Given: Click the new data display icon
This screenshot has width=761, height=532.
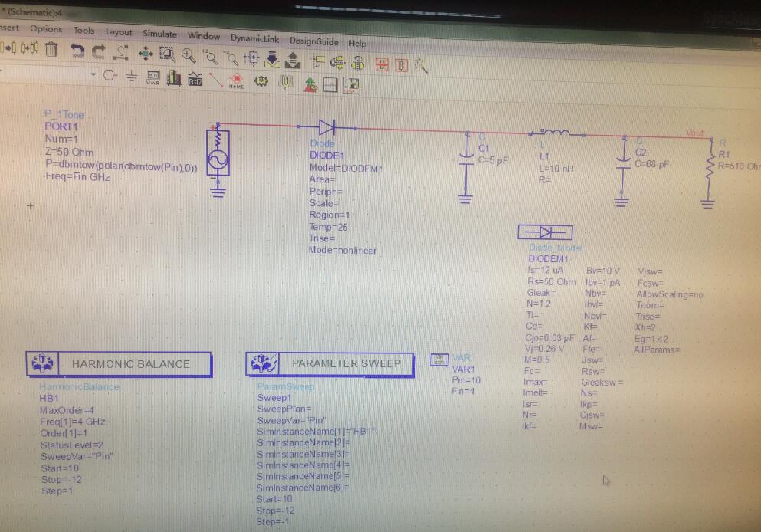Looking at the screenshot, I should point(352,85).
